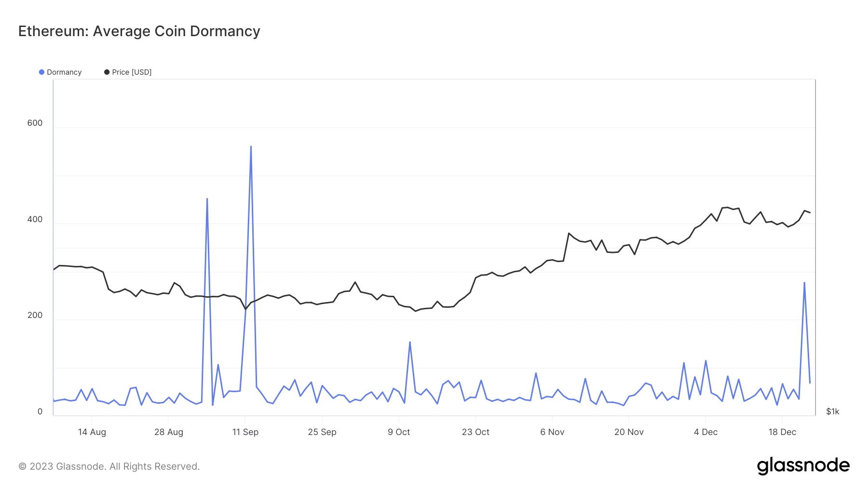Click the 600 y-axis label
The width and height of the screenshot is (868, 488).
[35, 123]
